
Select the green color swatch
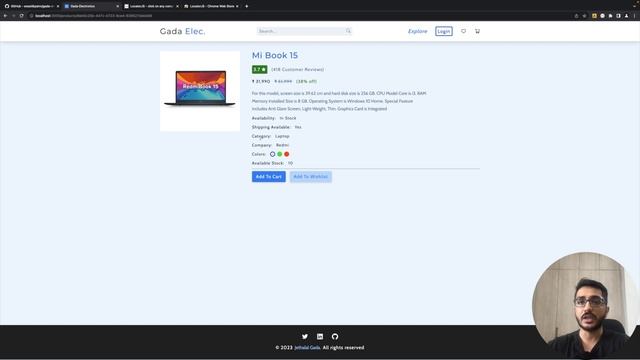coord(280,154)
